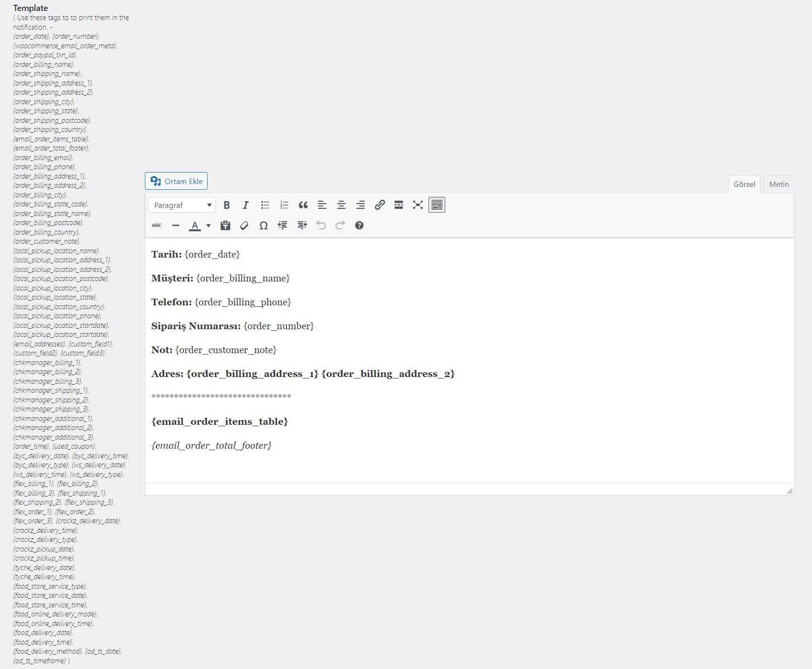
Task: Apply text color with A button
Action: tap(195, 226)
